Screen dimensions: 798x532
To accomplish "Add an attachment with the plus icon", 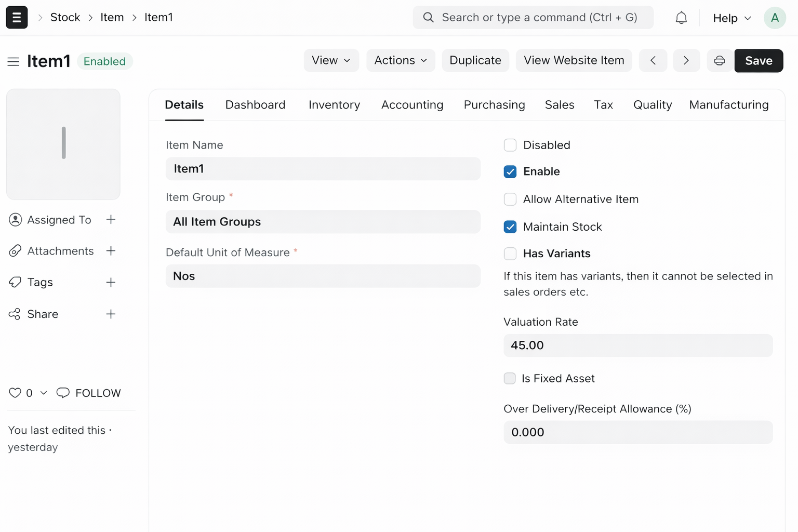I will pos(111,251).
